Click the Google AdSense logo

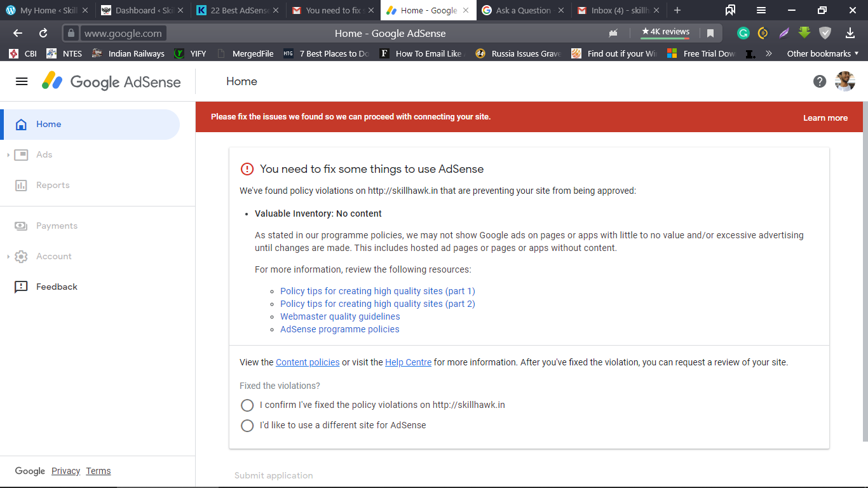click(x=111, y=81)
